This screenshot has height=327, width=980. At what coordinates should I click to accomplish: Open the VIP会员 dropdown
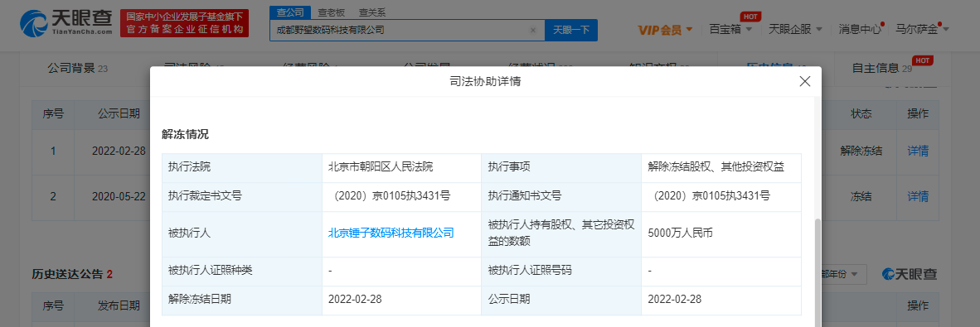(665, 29)
